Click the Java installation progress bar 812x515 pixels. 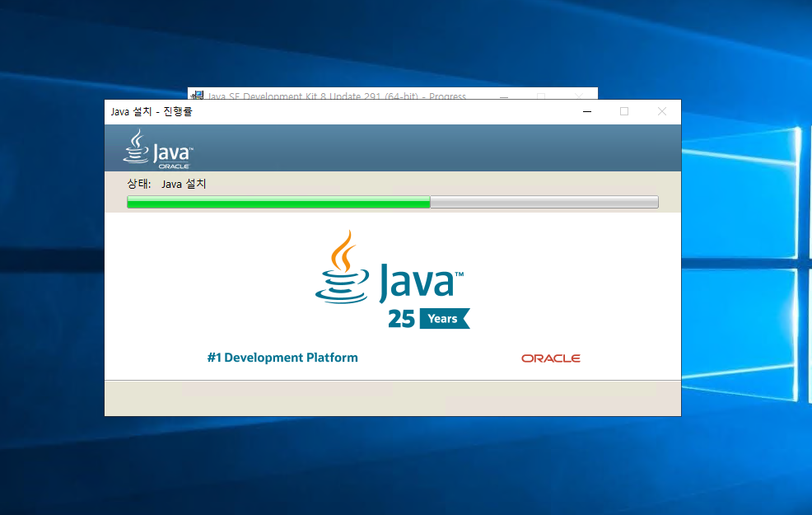tap(393, 202)
